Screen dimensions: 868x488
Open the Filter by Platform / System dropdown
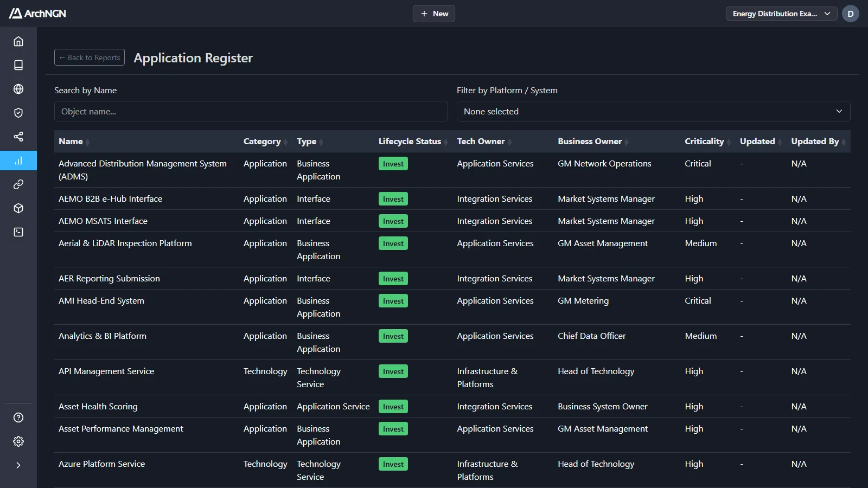point(653,111)
